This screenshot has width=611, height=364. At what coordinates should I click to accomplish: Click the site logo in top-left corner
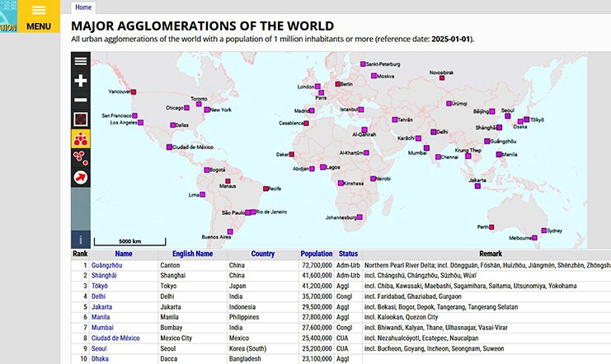tap(8, 18)
